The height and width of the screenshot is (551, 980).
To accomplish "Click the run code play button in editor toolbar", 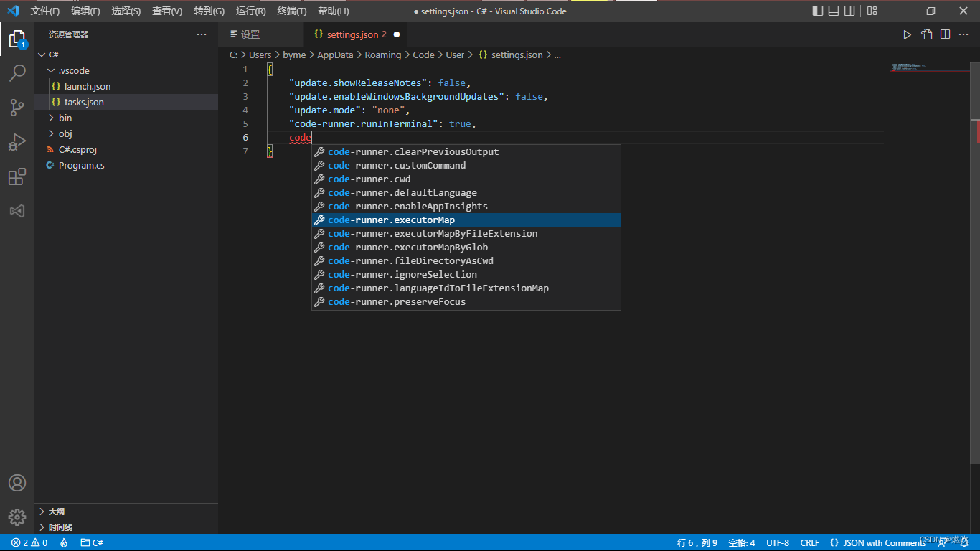I will click(907, 34).
